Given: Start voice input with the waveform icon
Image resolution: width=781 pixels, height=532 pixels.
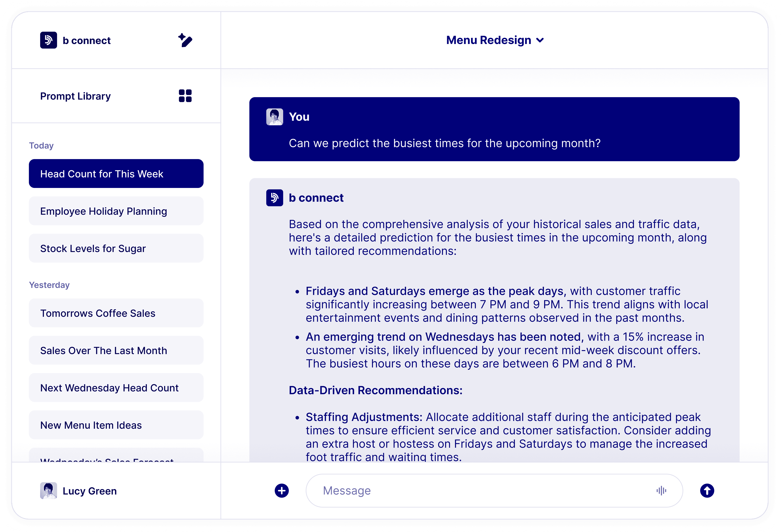Looking at the screenshot, I should (661, 491).
